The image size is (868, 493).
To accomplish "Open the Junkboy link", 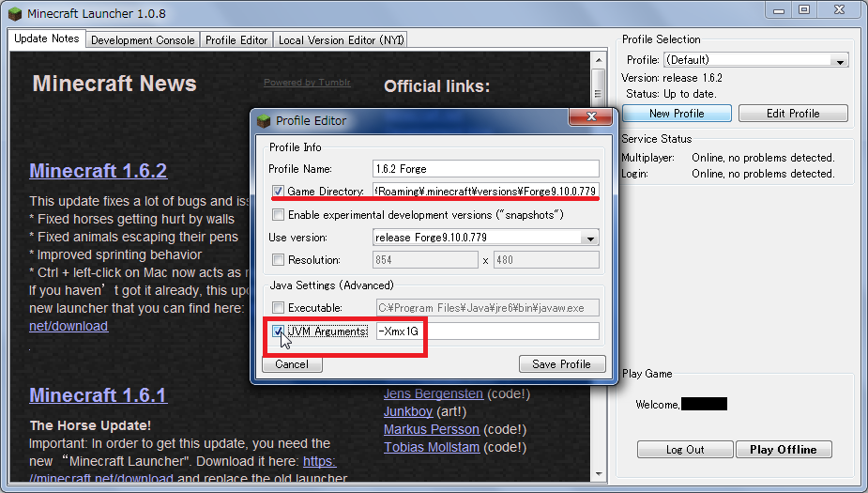I will click(x=408, y=411).
